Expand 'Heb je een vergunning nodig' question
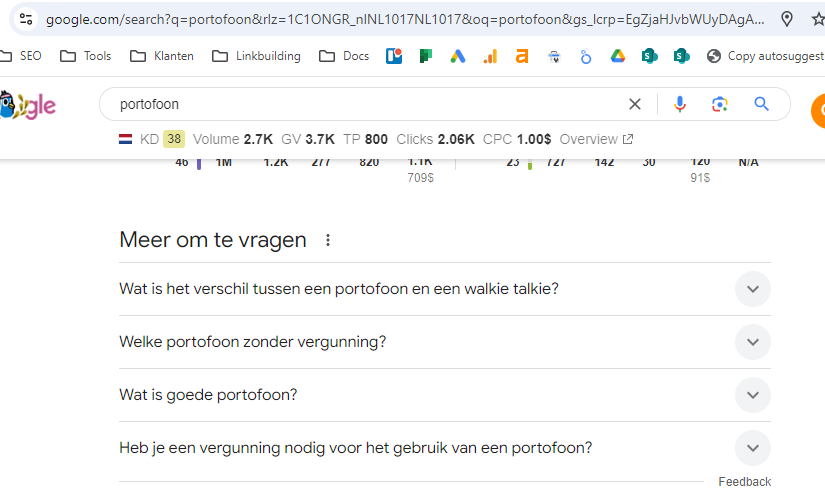This screenshot has width=825, height=504. point(752,448)
